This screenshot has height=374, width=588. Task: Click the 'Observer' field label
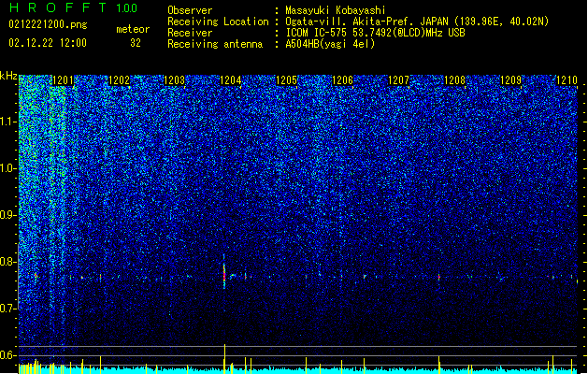(190, 10)
